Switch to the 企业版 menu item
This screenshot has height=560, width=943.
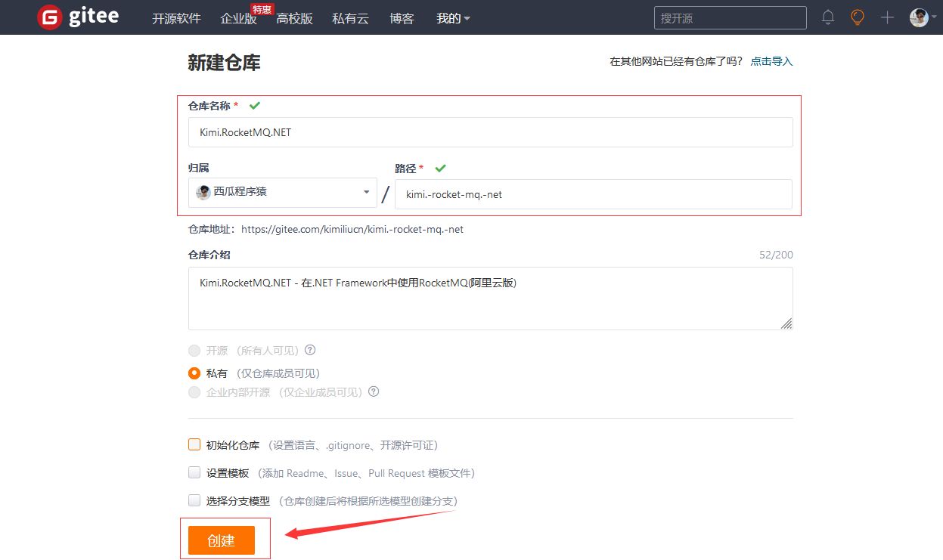[237, 17]
